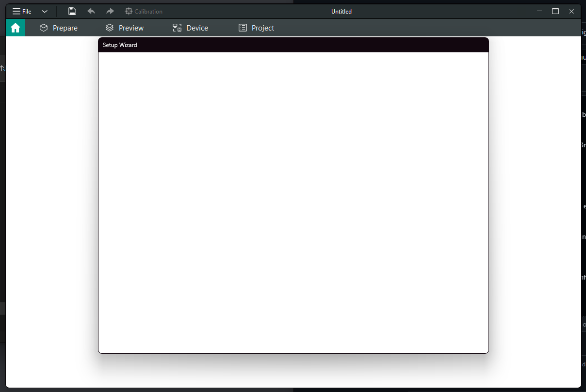Click the Untitled document title
Screen dimensions: 586x392
pyautogui.click(x=341, y=11)
